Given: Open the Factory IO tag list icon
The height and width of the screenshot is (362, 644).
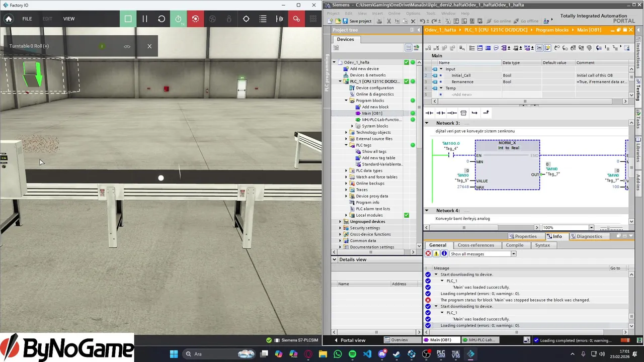Looking at the screenshot, I should [263, 19].
